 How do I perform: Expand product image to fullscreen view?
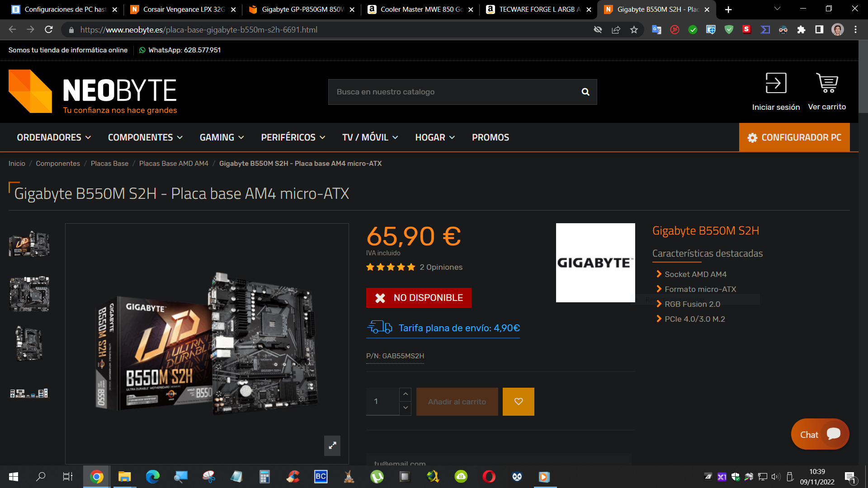pyautogui.click(x=332, y=446)
